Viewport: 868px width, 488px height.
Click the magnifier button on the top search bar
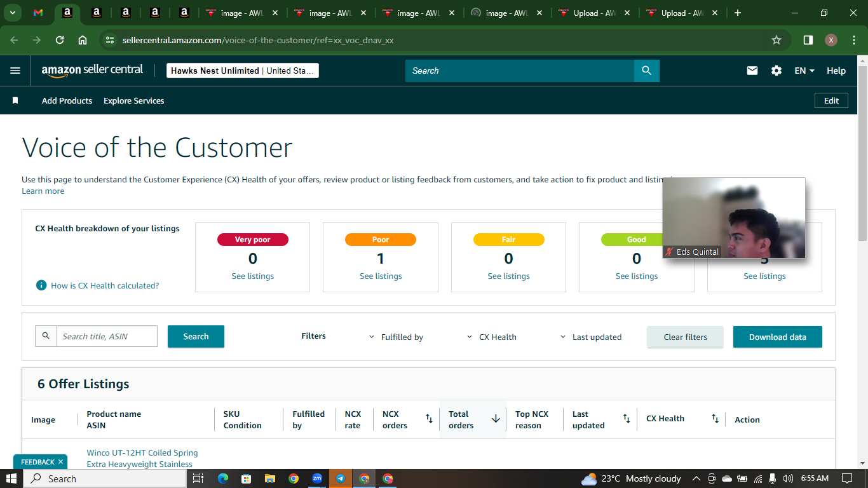coord(647,71)
